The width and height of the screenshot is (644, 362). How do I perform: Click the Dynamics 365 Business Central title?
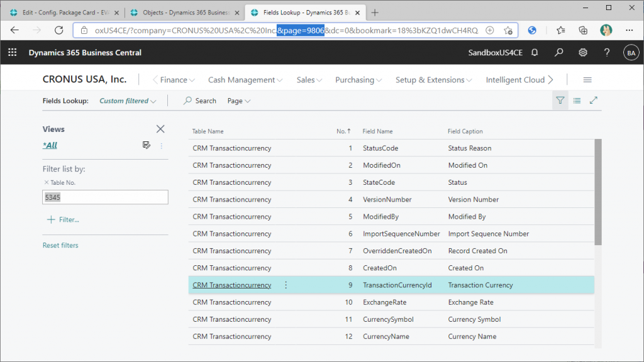[85, 53]
